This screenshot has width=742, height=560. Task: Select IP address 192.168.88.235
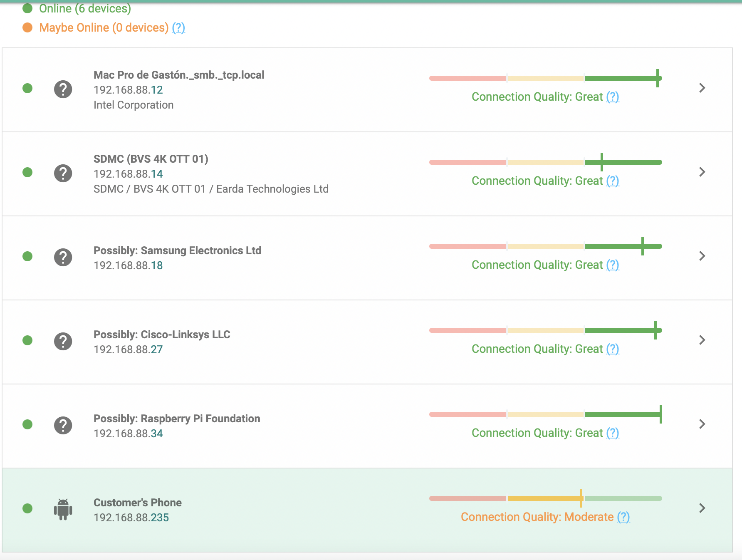click(131, 518)
